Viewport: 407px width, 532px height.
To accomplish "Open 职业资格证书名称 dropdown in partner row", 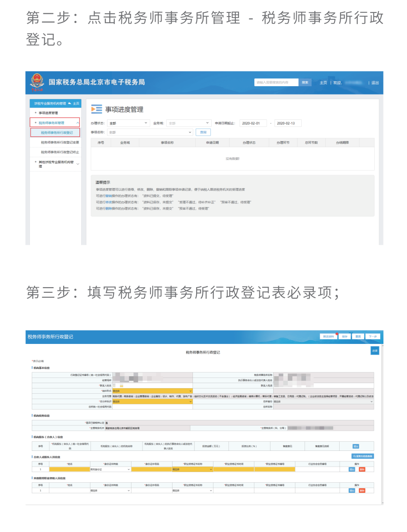I will [x=192, y=470].
